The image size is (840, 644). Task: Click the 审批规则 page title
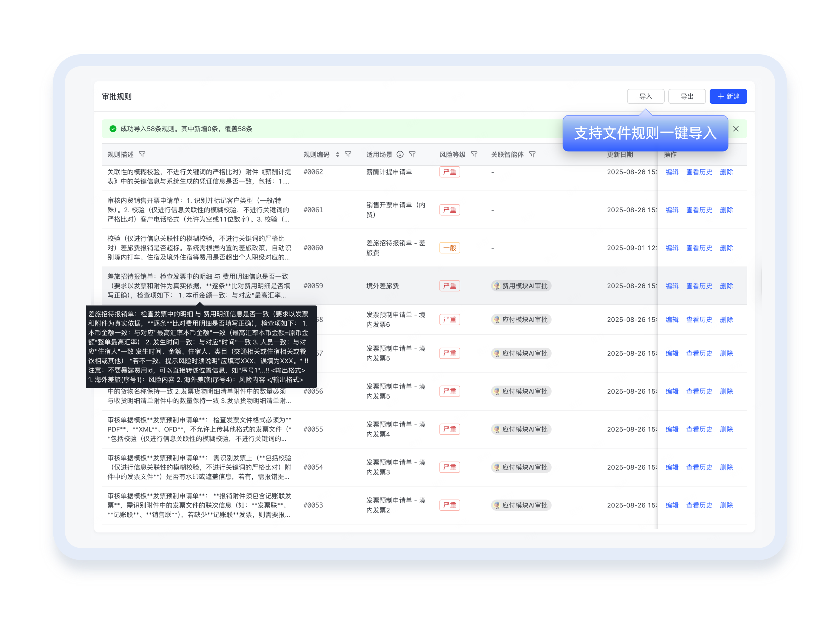[117, 97]
